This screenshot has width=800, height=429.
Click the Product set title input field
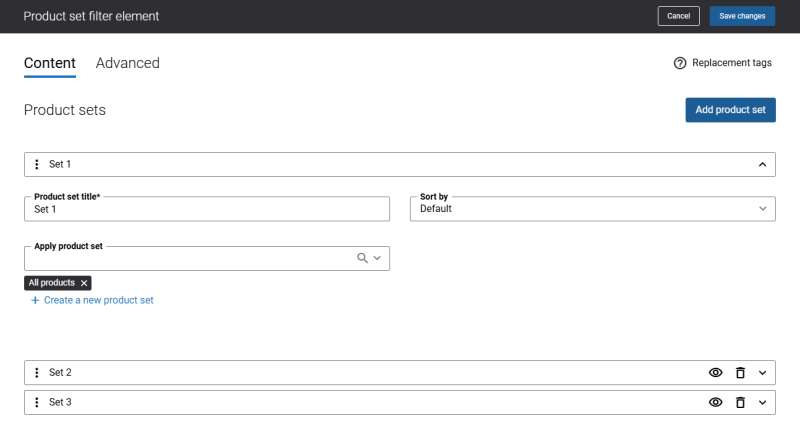(x=207, y=209)
